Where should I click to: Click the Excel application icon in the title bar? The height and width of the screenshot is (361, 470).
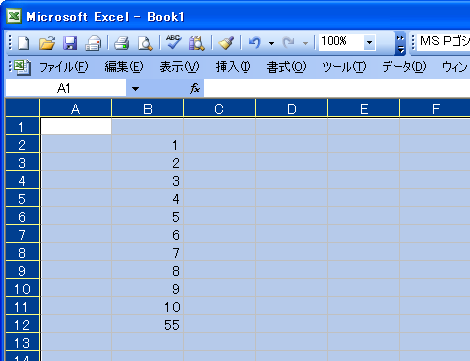click(14, 16)
